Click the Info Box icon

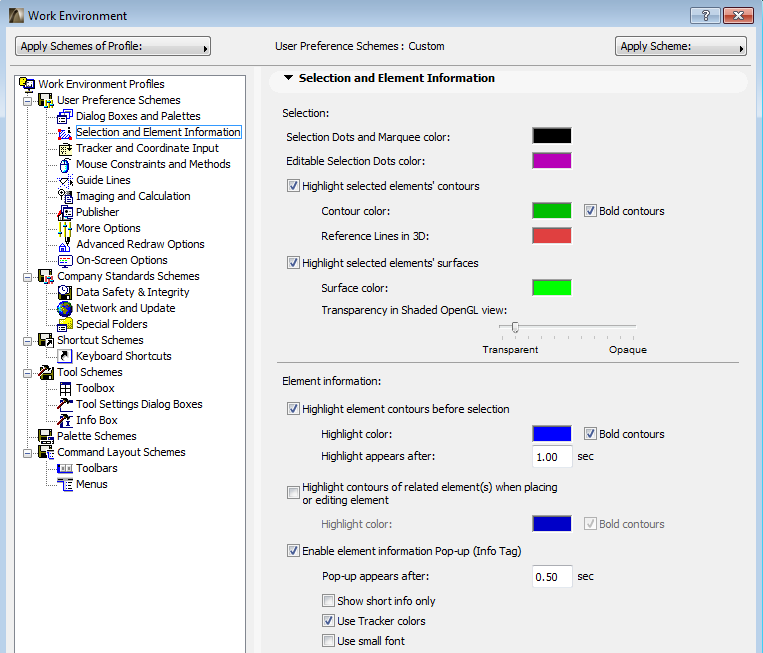[65, 420]
